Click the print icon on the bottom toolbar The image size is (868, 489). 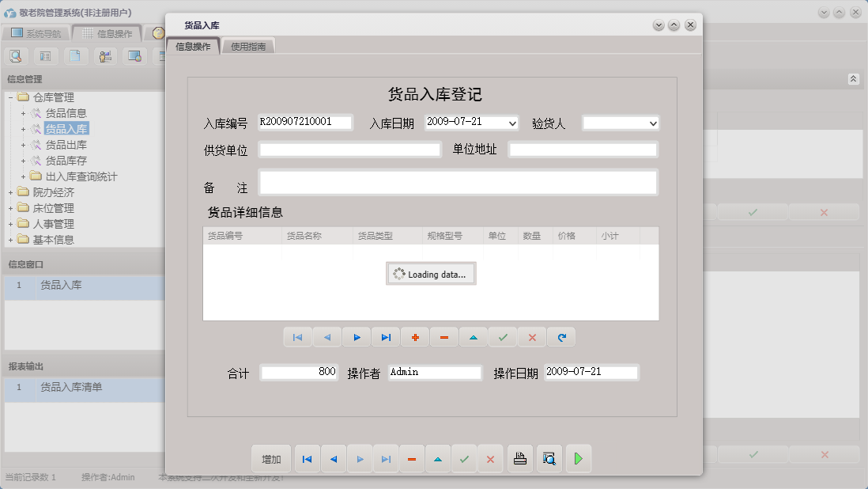[519, 458]
